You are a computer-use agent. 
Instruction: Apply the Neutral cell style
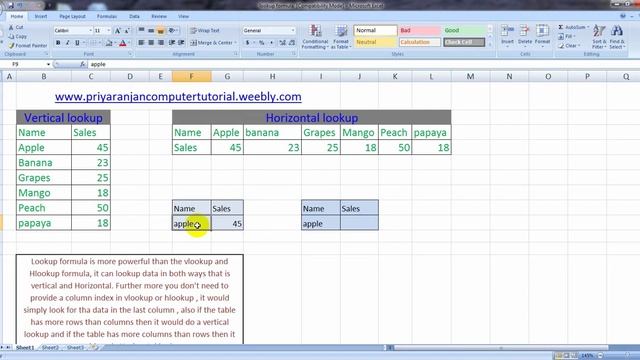pyautogui.click(x=375, y=42)
